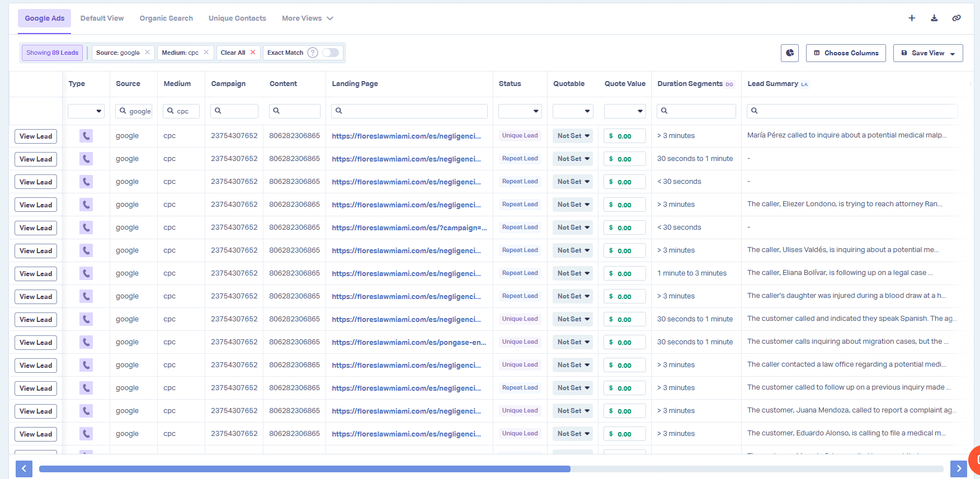Switch to the Google Ads tab
Screen dimensions: 980x479
[45, 18]
